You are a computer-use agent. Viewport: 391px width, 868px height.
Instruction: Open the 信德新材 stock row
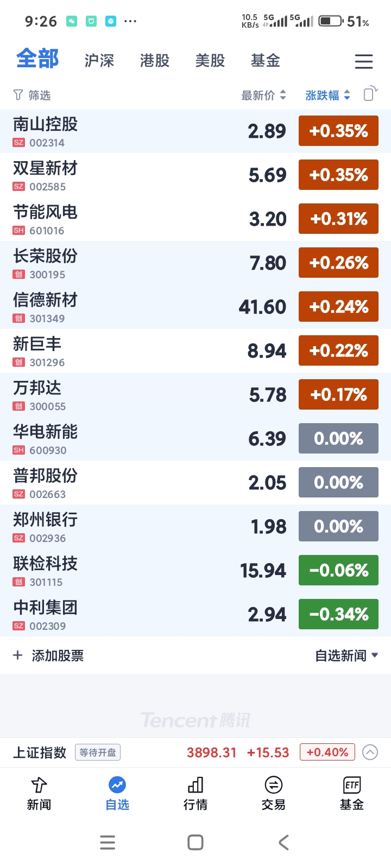click(195, 307)
